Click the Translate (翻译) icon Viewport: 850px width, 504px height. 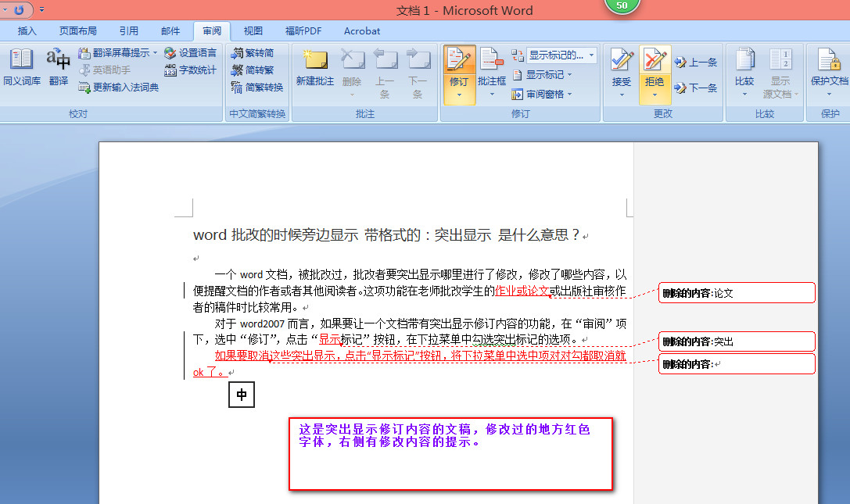point(58,67)
